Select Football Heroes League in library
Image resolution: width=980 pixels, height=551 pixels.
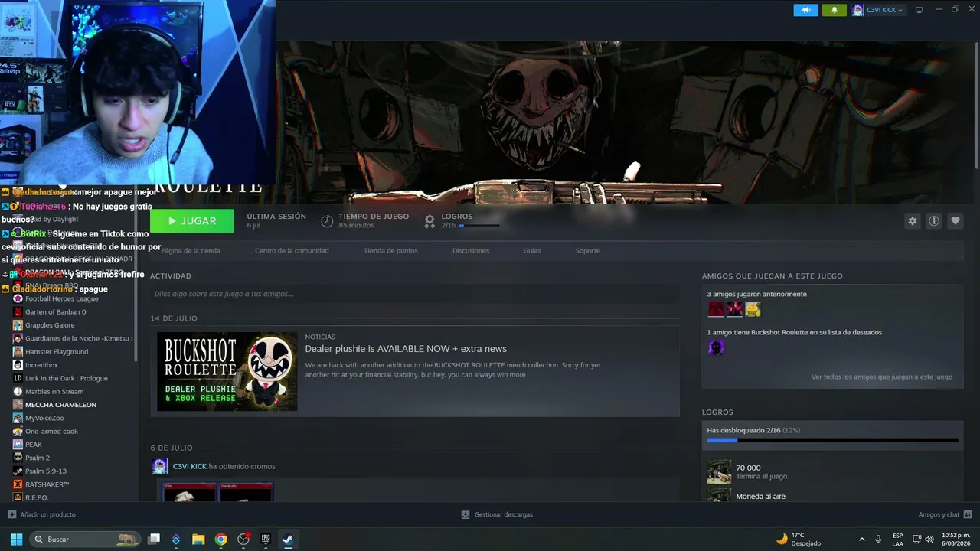pos(61,298)
